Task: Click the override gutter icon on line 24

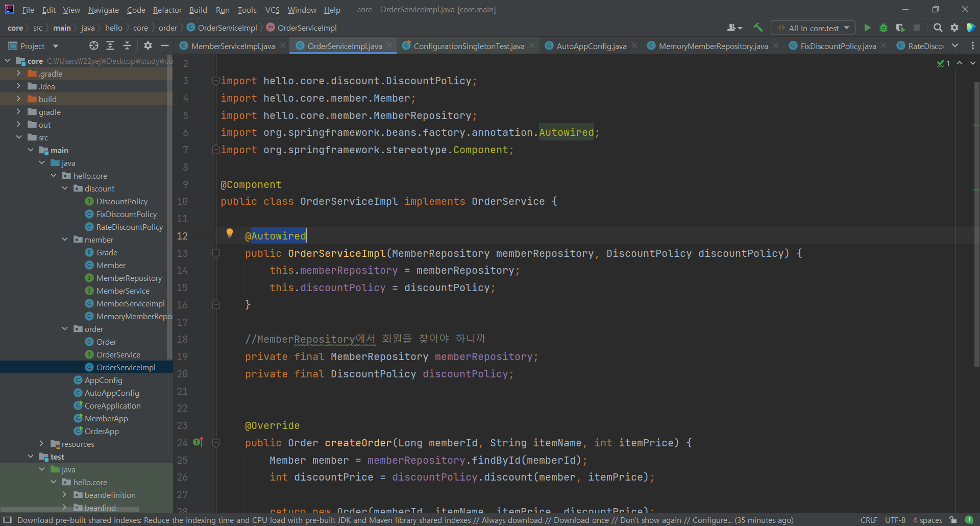Action: click(x=198, y=442)
